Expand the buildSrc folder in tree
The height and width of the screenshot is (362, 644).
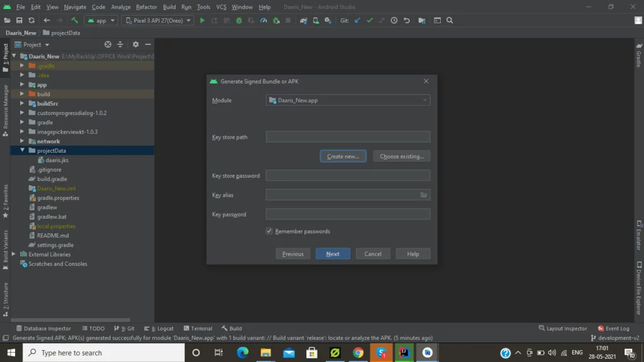pos(23,104)
